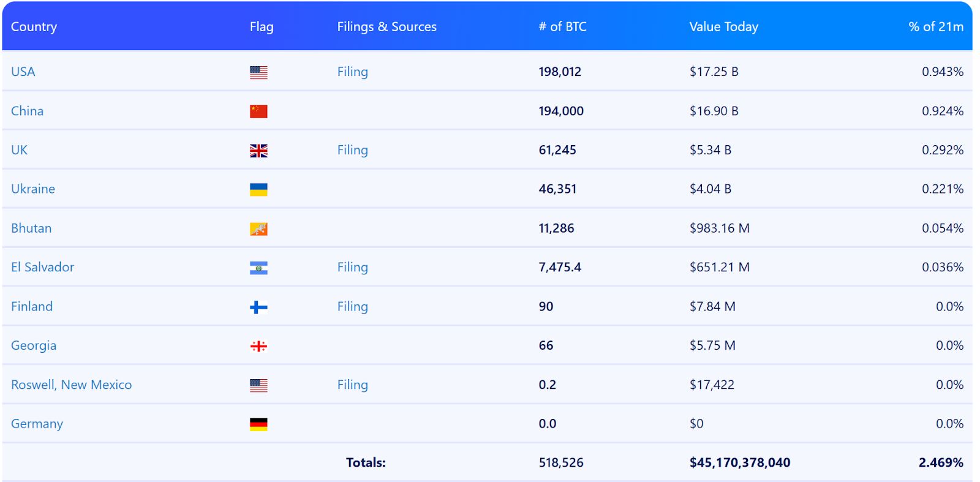Sort by the # of BTC column header

(562, 26)
